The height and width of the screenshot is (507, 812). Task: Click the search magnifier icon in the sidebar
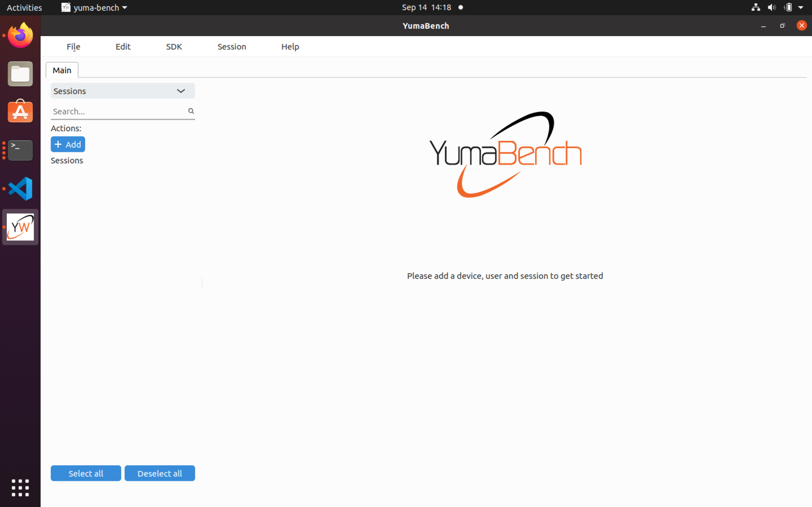pyautogui.click(x=191, y=111)
